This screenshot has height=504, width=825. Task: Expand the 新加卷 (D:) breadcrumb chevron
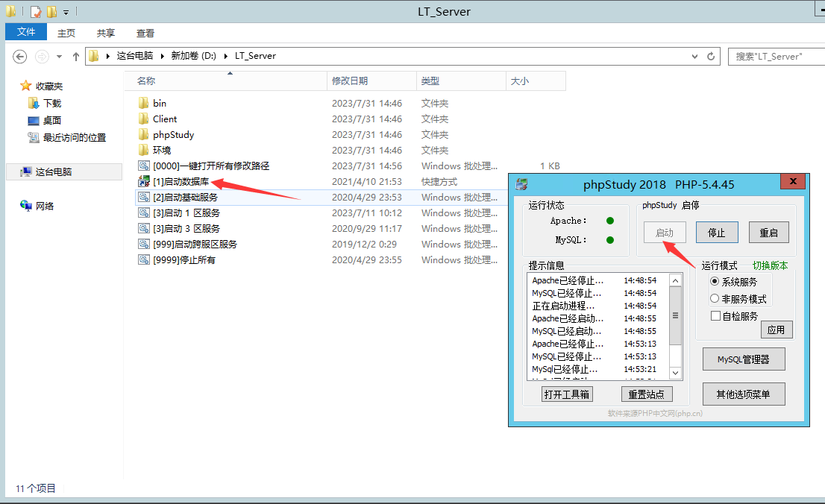point(227,56)
